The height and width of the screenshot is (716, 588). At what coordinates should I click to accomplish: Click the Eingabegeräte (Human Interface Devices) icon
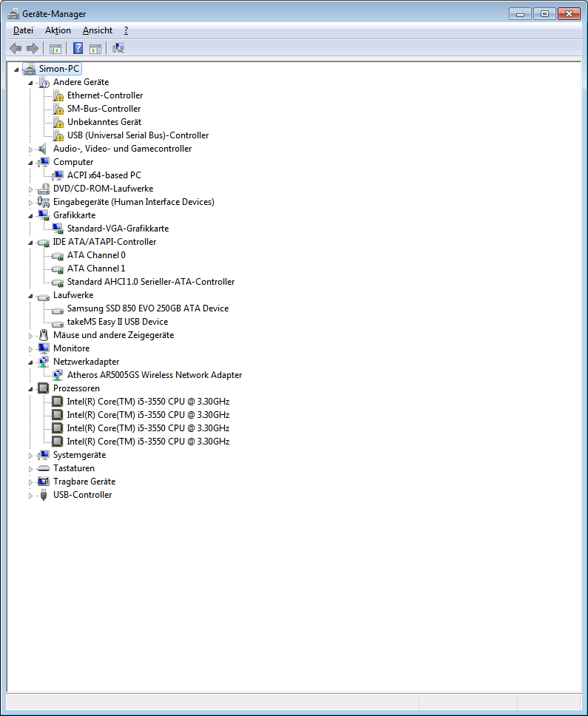pyautogui.click(x=44, y=202)
